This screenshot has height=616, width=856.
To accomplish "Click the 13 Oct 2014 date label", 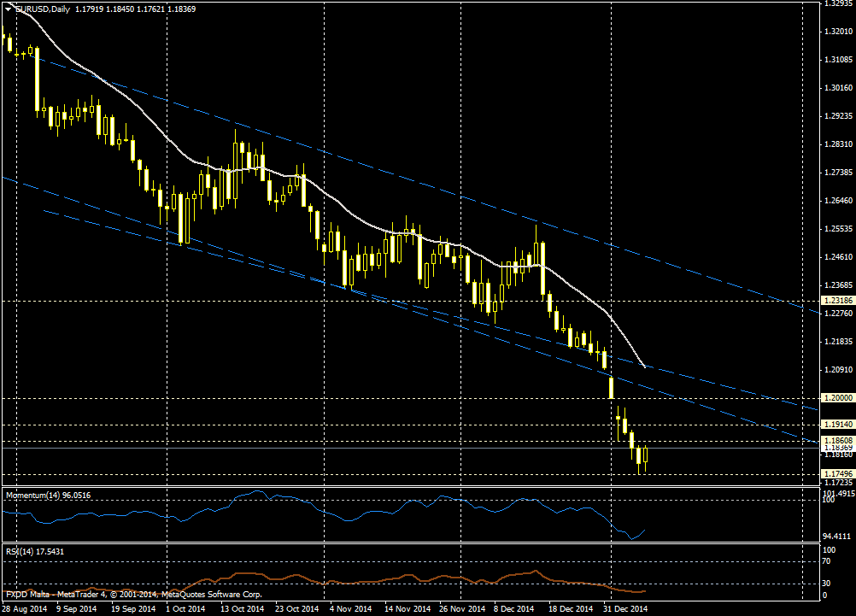I will click(x=243, y=609).
